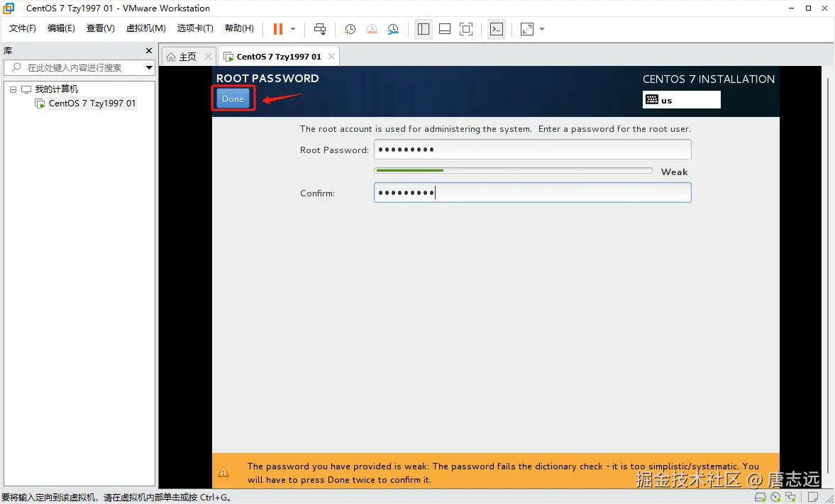
Task: Click the VMware Workstation title bar logo
Action: coord(9,8)
